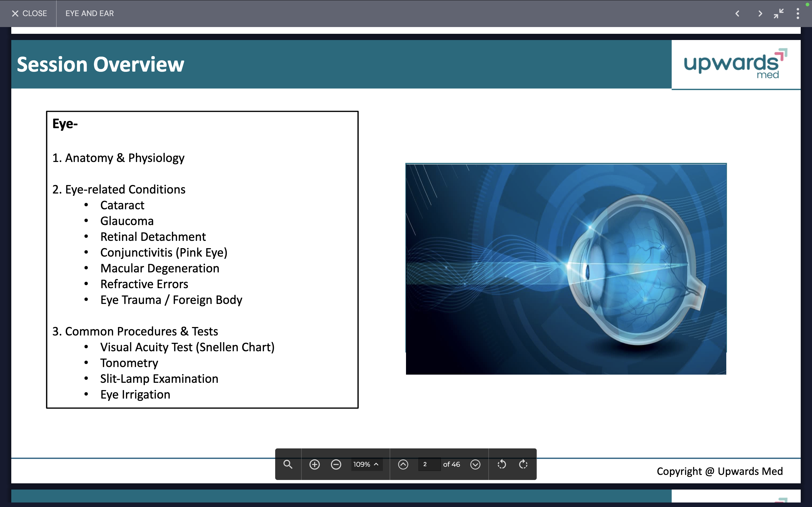Navigate to next item with right chevron

pyautogui.click(x=760, y=14)
